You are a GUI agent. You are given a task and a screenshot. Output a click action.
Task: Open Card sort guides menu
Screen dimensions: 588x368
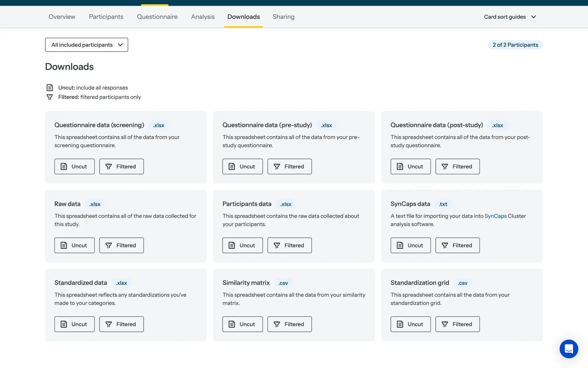click(505, 17)
